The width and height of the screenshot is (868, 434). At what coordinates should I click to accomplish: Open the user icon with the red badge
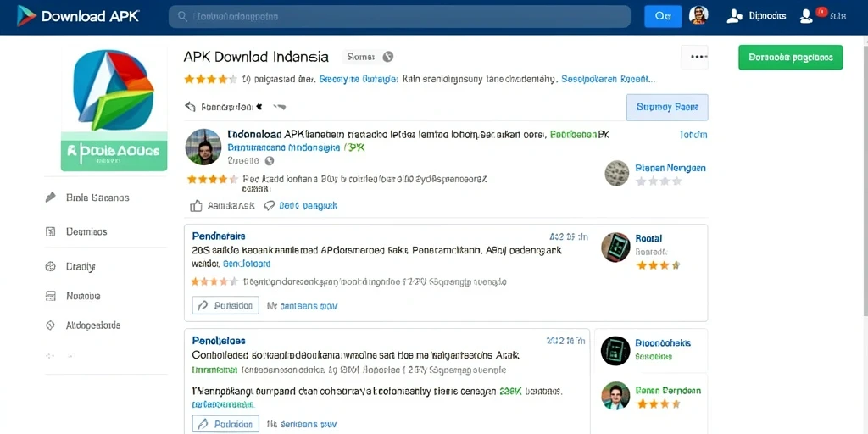tap(806, 16)
